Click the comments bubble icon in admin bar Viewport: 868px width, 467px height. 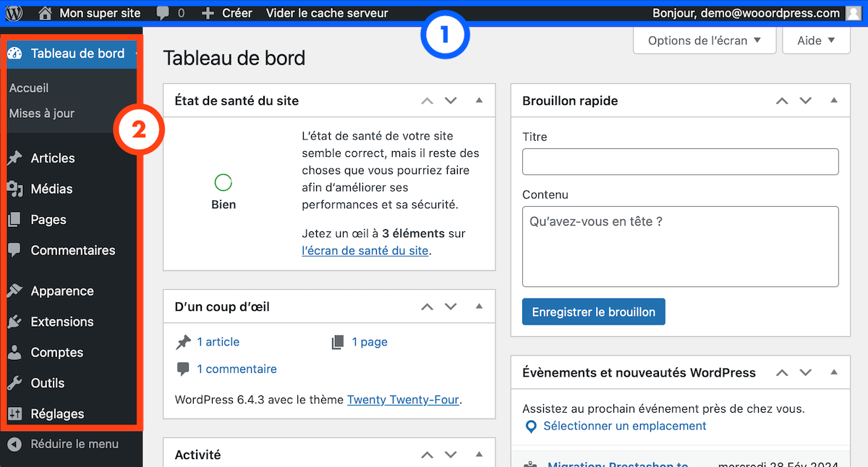pos(163,13)
